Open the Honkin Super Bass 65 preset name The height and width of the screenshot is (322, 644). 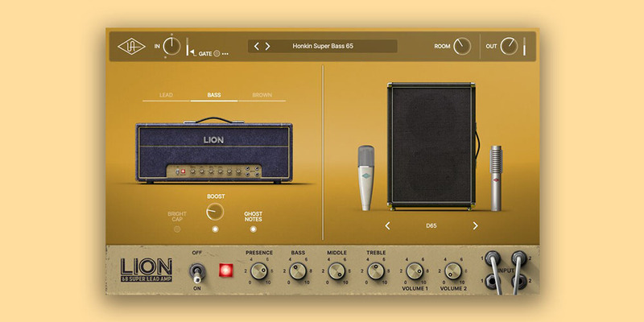[x=322, y=46]
